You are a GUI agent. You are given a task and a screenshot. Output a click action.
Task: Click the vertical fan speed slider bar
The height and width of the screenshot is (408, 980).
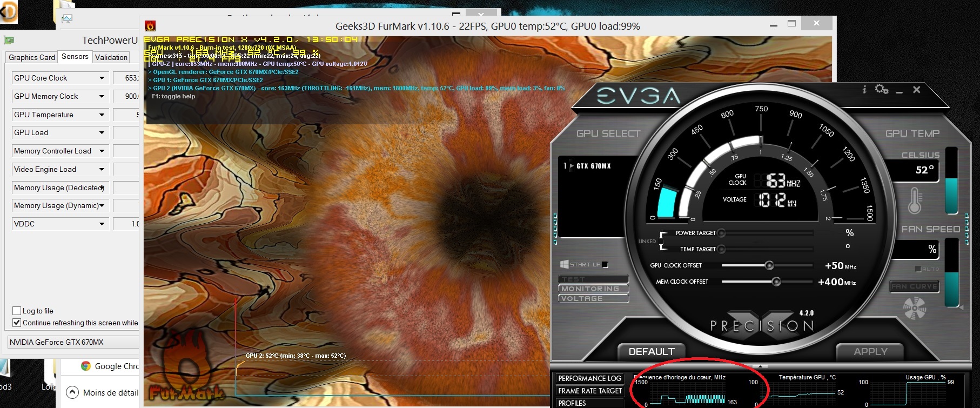click(x=952, y=273)
